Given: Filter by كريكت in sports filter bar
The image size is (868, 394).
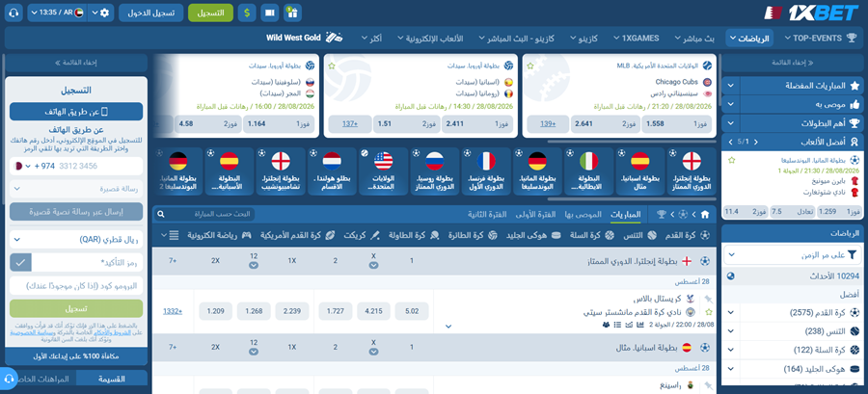Looking at the screenshot, I should pos(361,235).
